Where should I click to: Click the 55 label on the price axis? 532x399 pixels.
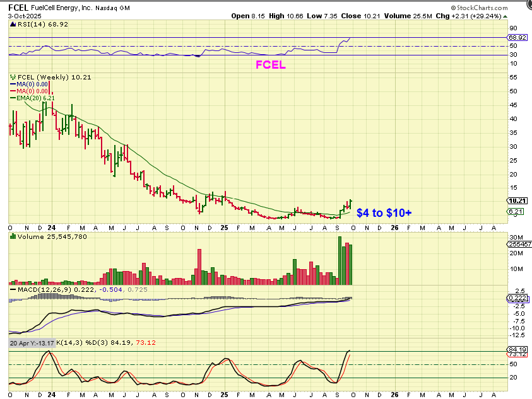[x=513, y=78]
